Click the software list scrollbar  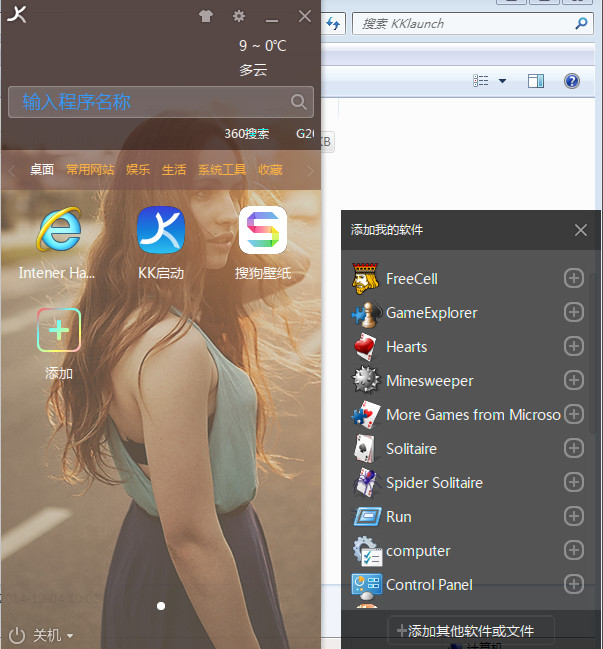pos(592,352)
